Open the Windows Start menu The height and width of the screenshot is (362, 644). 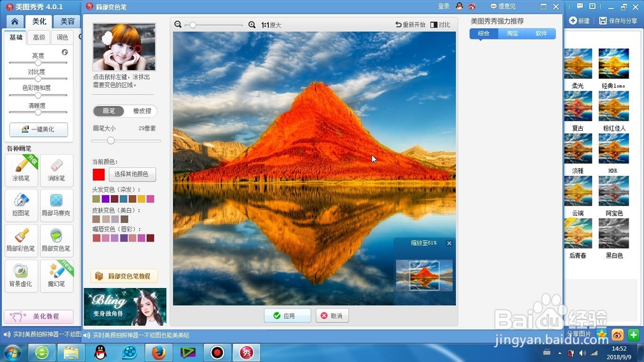[12, 353]
